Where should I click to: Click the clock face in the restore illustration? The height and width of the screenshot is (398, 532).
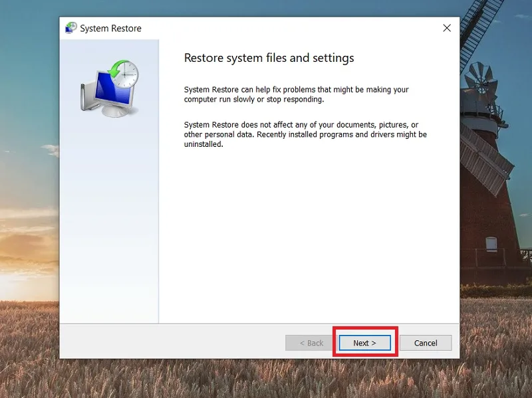pos(125,74)
